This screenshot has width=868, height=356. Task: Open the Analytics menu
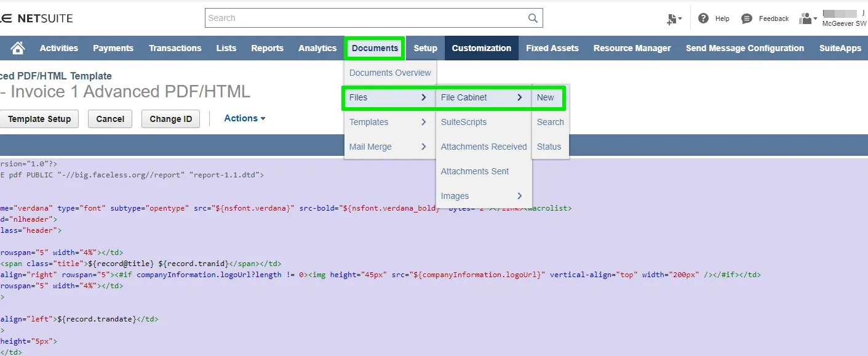(317, 48)
